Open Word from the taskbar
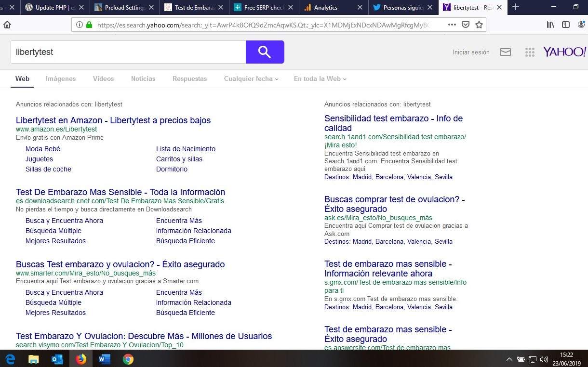 pos(104,359)
